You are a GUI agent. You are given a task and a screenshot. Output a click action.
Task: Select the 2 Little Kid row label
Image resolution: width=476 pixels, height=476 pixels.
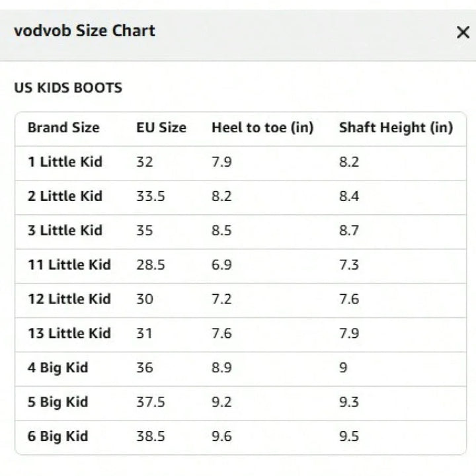(65, 196)
